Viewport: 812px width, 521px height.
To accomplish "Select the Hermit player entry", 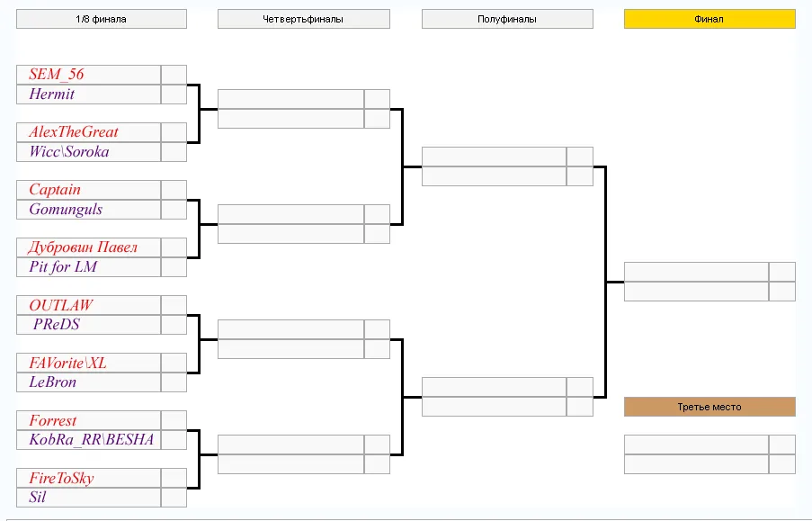I will click(x=52, y=94).
